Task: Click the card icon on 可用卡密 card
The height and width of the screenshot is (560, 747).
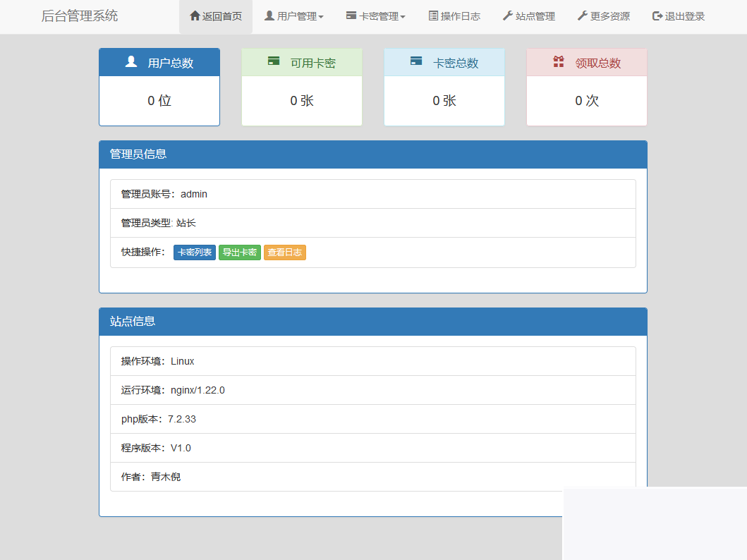Action: tap(274, 61)
